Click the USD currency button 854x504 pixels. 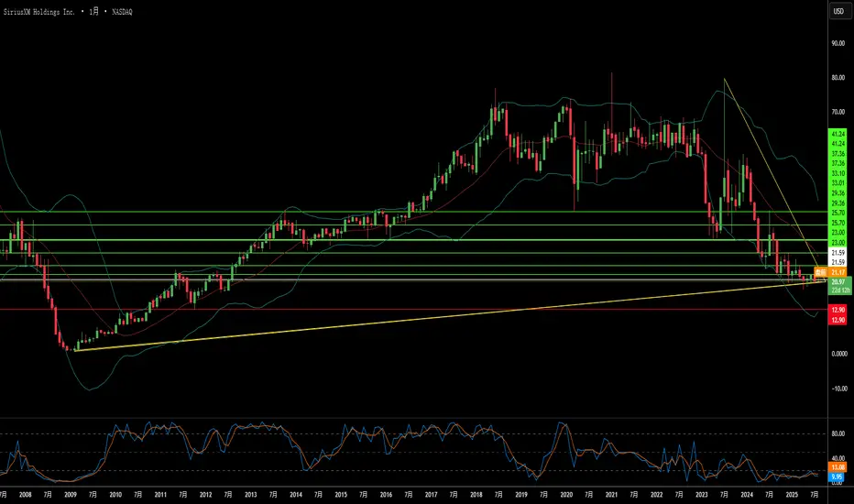click(837, 11)
